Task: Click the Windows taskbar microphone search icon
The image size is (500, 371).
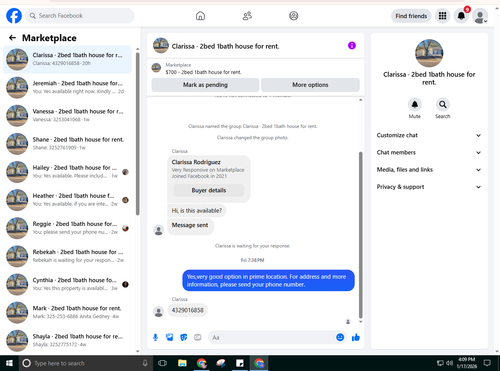Action: point(145,363)
